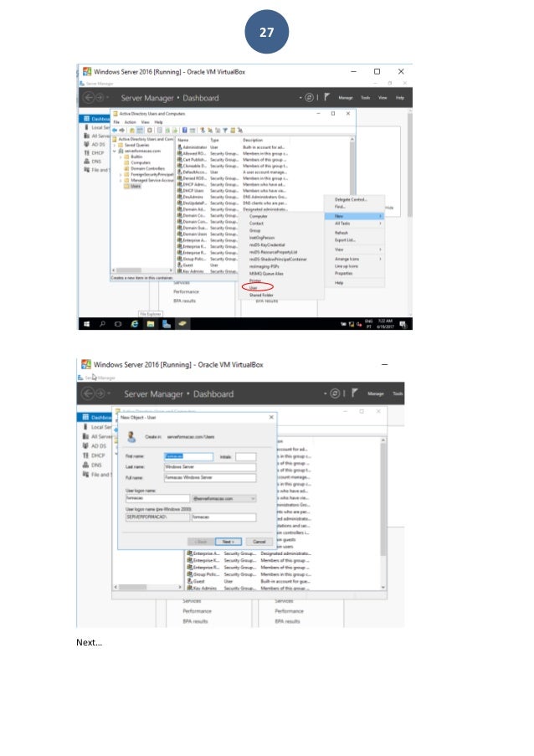The width and height of the screenshot is (534, 756).
Task: Click the Up one level folder icon in ADUC toolbar
Action: click(132, 130)
